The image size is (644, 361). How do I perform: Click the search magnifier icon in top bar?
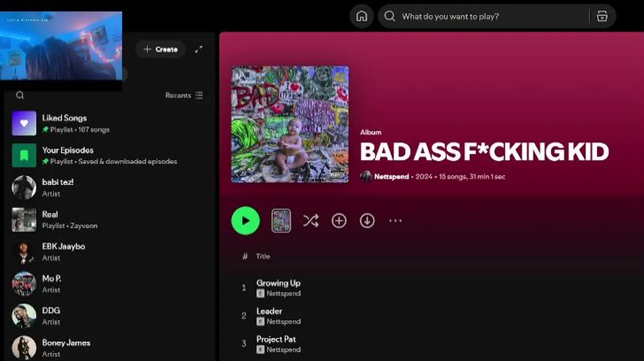[x=390, y=17]
